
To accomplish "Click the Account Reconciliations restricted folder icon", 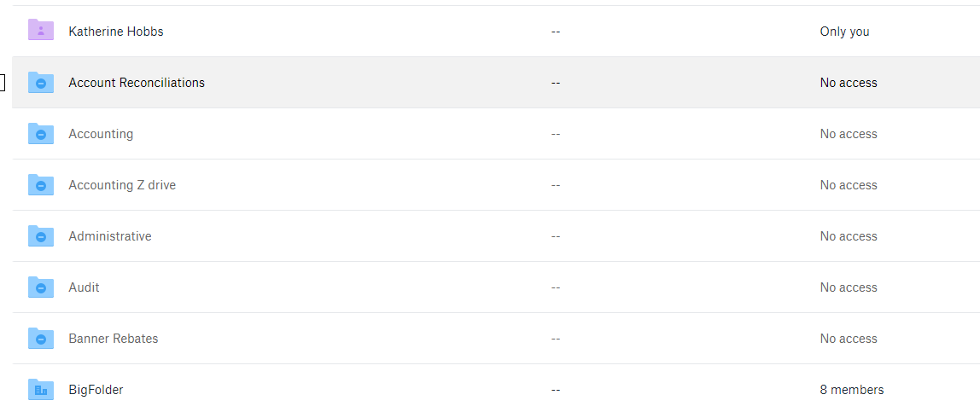I will point(41,83).
